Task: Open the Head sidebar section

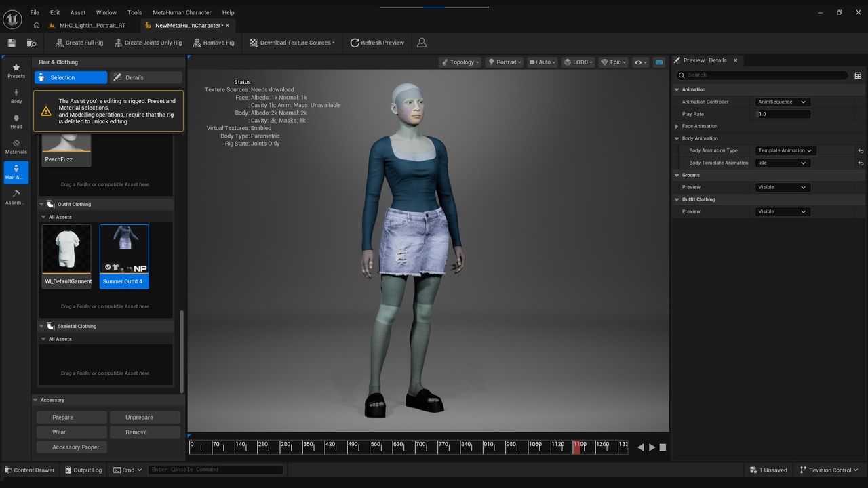Action: [x=16, y=122]
